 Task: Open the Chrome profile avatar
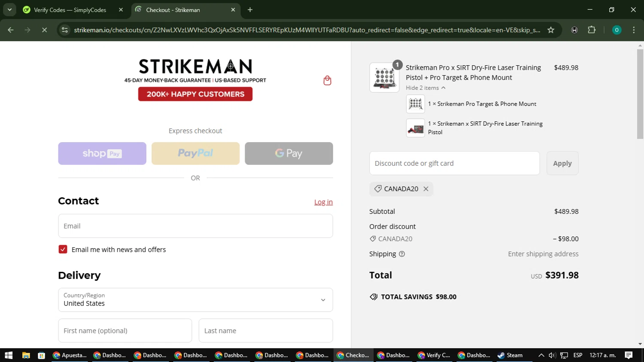pyautogui.click(x=617, y=30)
